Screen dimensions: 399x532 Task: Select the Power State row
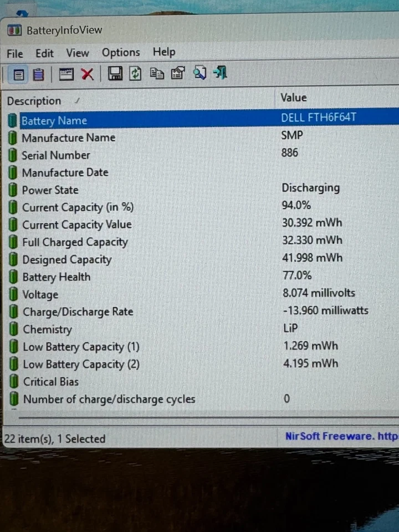(x=203, y=190)
